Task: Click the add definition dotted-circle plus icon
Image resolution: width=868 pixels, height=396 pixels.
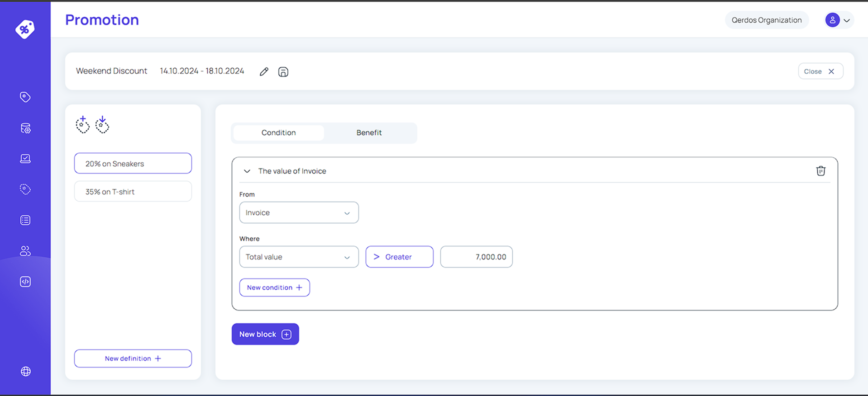Action: tap(82, 125)
